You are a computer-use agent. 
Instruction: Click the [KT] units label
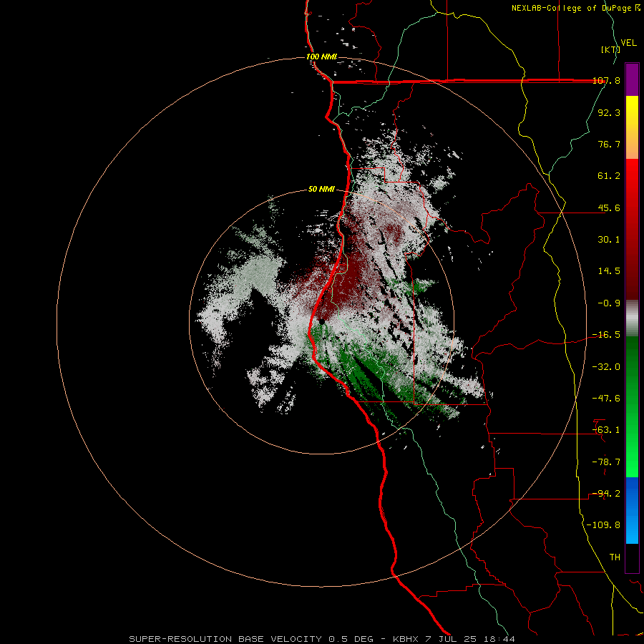(x=610, y=49)
